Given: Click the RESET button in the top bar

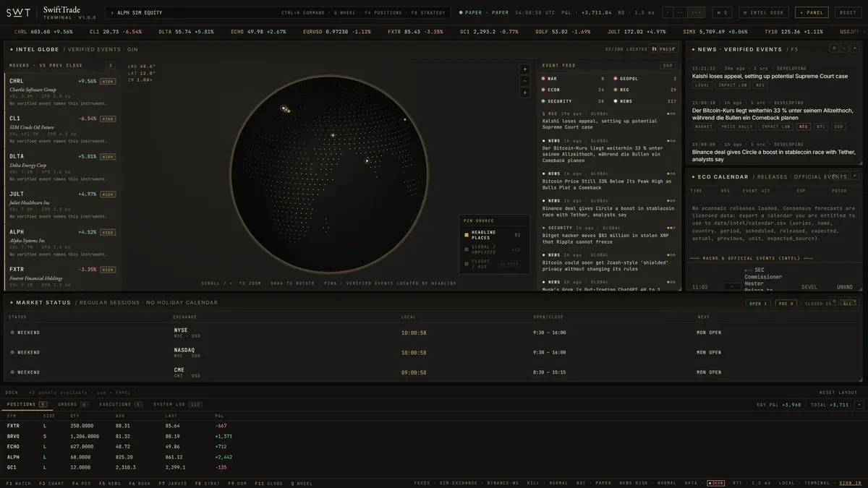Looking at the screenshot, I should tap(848, 12).
